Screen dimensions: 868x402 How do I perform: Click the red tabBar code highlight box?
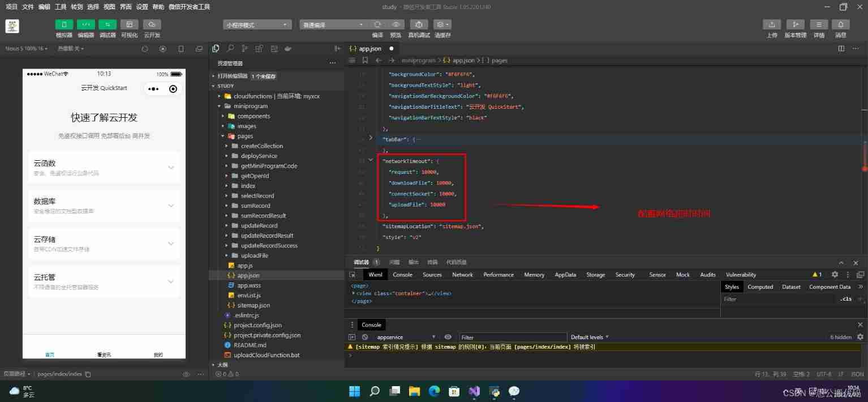pos(421,188)
